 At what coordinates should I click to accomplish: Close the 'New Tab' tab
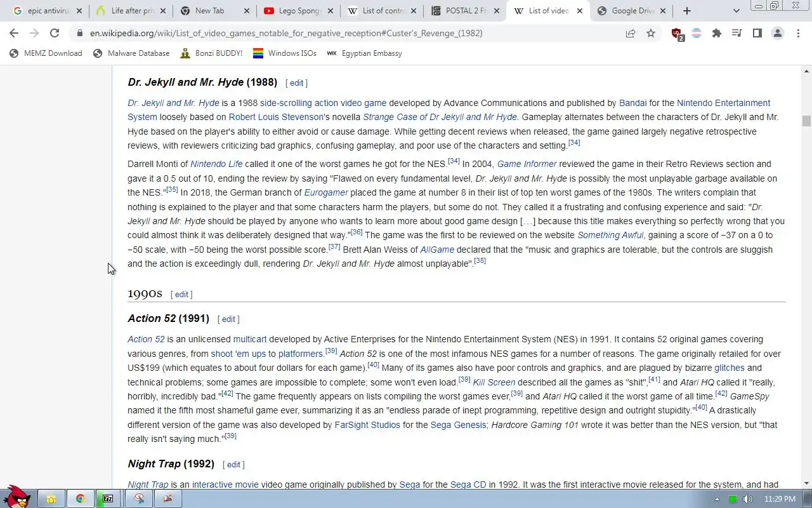click(246, 11)
